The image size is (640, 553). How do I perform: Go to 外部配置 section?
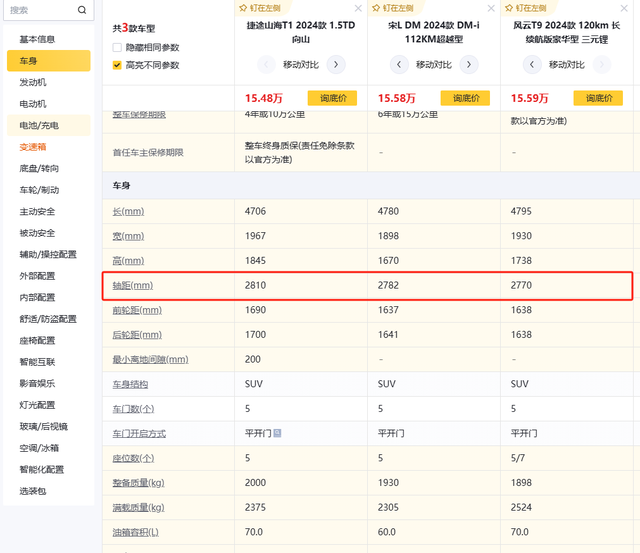tap(37, 276)
